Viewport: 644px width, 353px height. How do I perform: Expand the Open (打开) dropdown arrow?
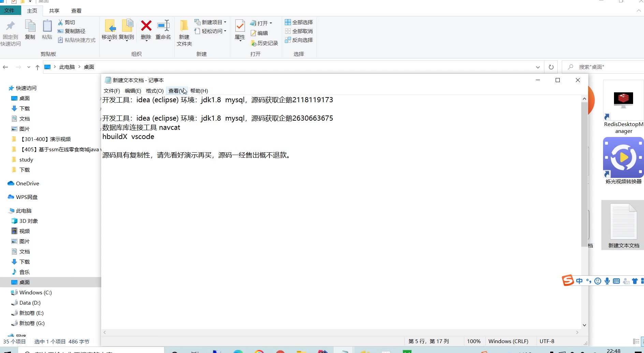coord(271,23)
